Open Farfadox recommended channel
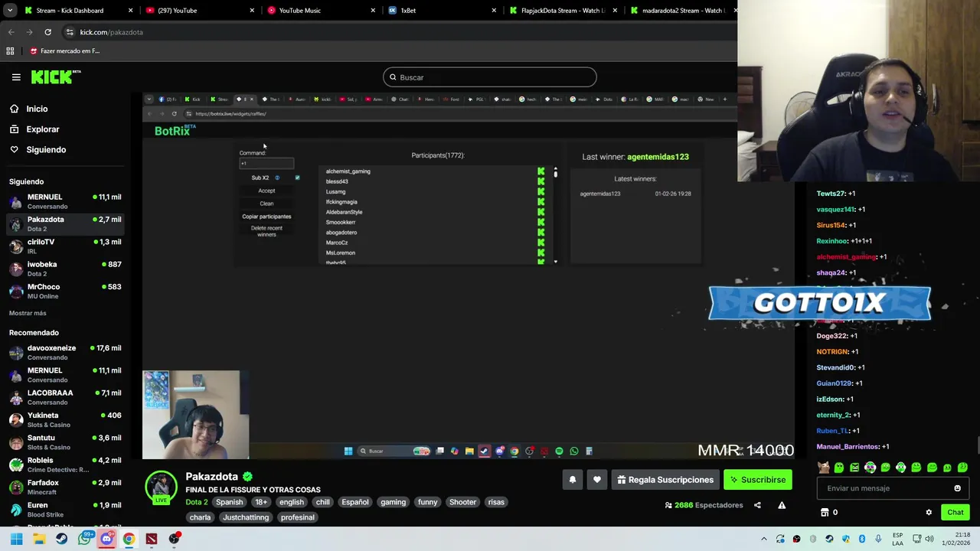980x551 pixels. click(65, 487)
